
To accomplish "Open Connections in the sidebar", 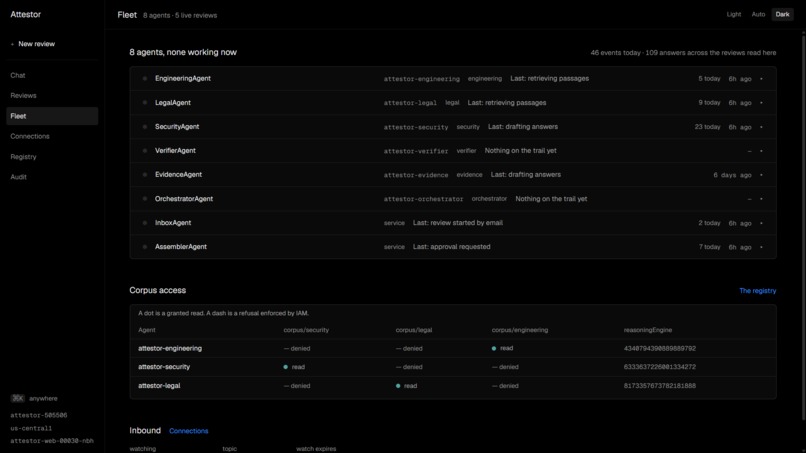I will [30, 136].
